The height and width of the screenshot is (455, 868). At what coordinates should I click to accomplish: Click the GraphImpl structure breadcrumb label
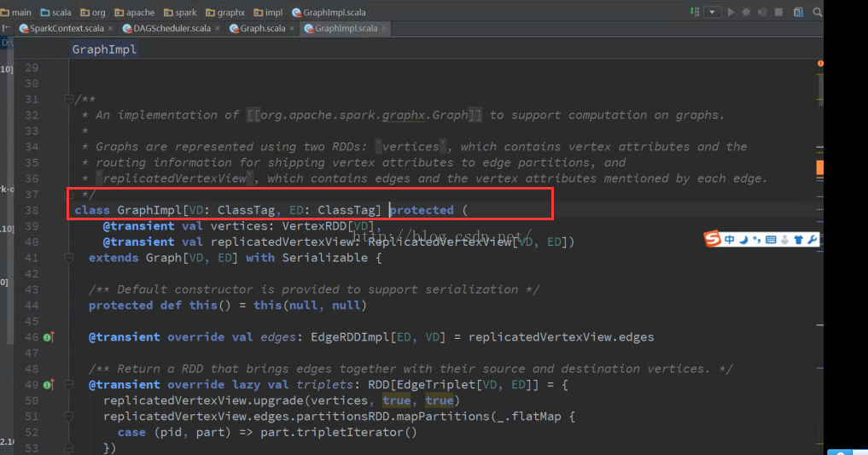click(104, 50)
